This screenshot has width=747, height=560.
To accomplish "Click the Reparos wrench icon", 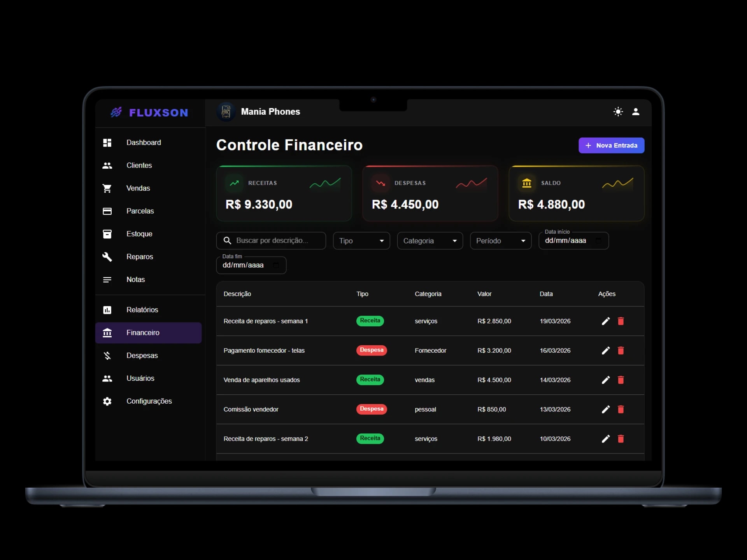I will [107, 257].
